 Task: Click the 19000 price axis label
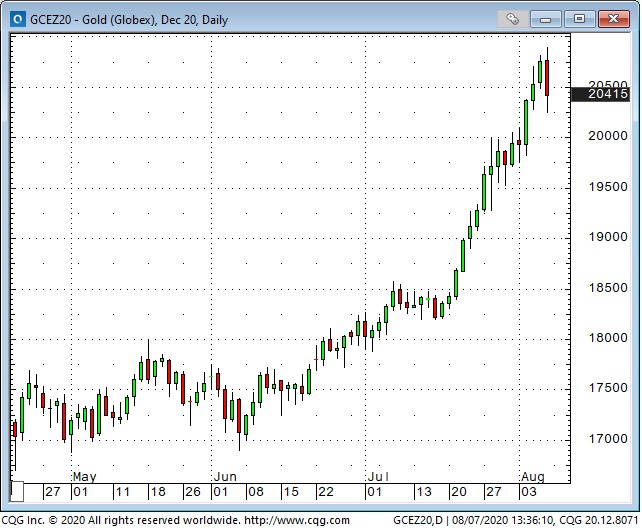608,237
